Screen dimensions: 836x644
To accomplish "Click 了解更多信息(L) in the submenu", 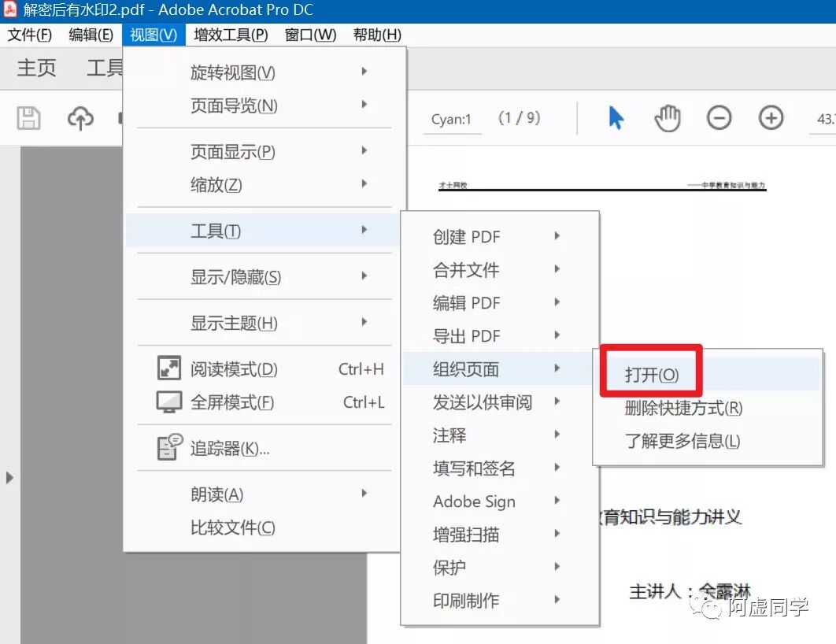I will 708,440.
